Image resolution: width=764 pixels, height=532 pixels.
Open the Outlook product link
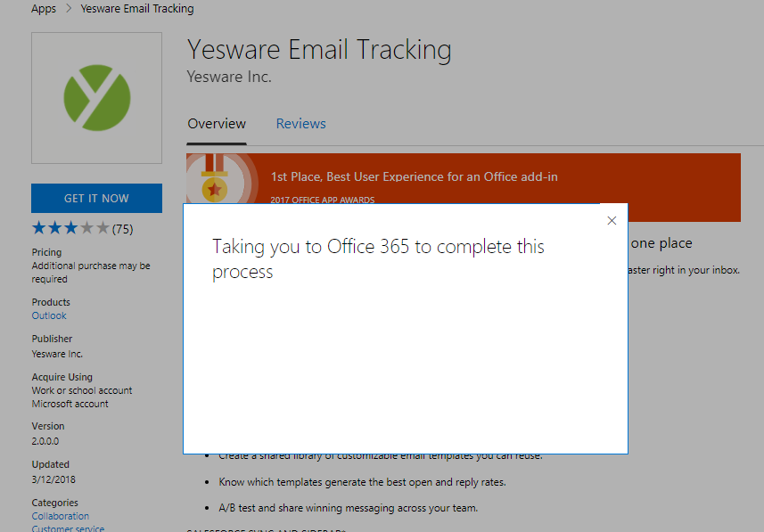tap(49, 315)
